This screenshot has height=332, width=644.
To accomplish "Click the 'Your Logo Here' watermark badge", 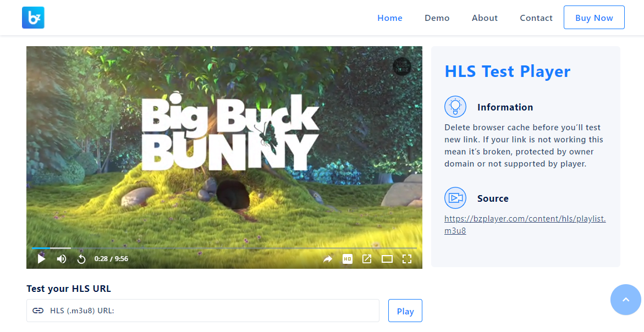I will 402,67.
